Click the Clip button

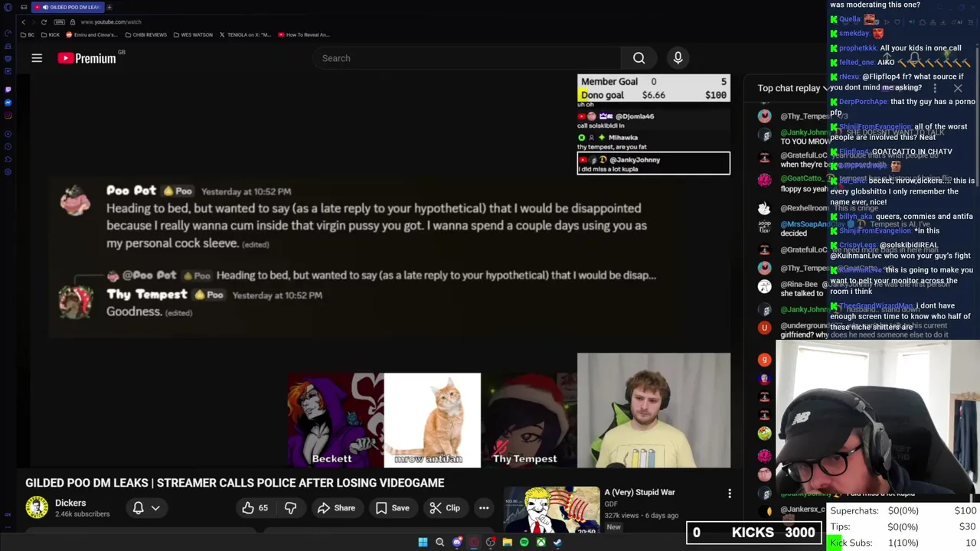(445, 507)
